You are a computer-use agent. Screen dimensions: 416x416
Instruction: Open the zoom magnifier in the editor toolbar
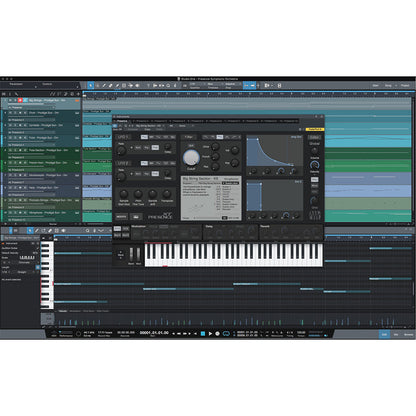pos(87,230)
